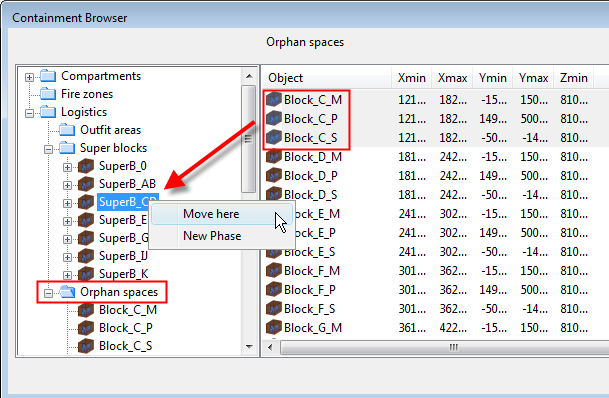
Task: Click the Logistics folder icon
Action: (48, 112)
